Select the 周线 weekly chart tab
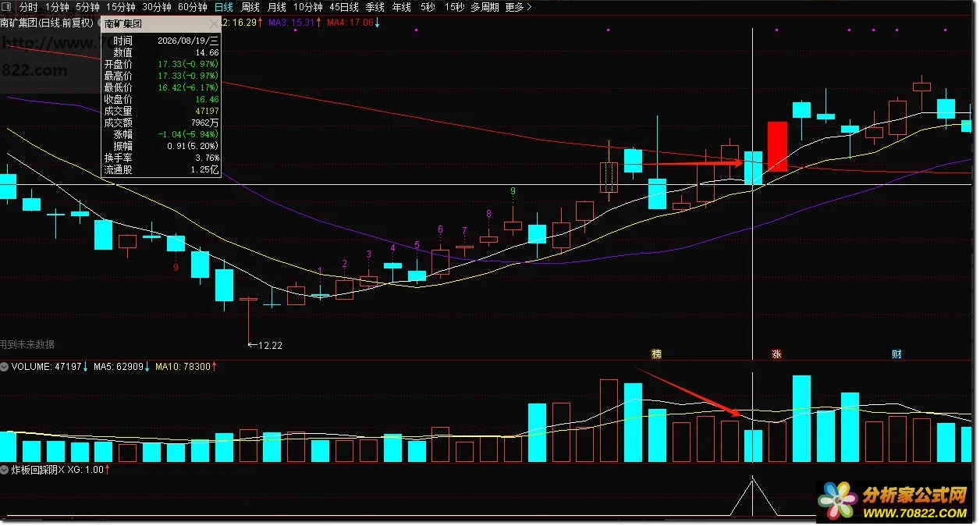 coord(250,7)
